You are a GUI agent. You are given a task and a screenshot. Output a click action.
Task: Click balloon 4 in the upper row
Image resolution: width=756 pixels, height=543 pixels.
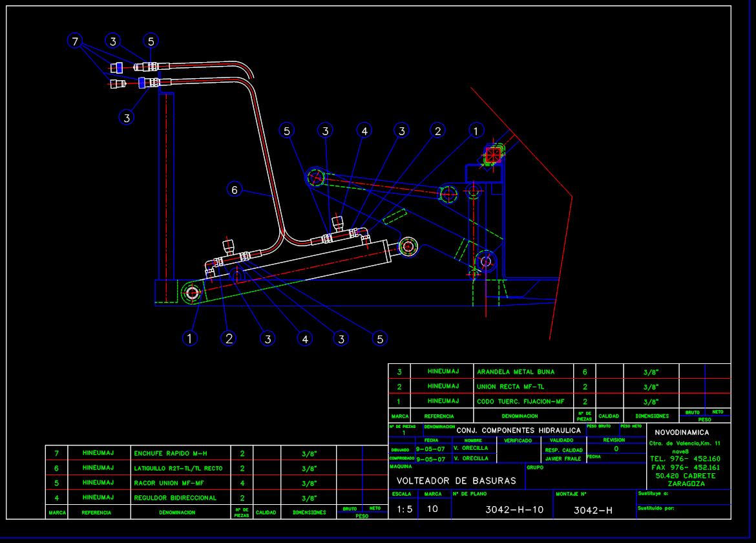pos(364,131)
